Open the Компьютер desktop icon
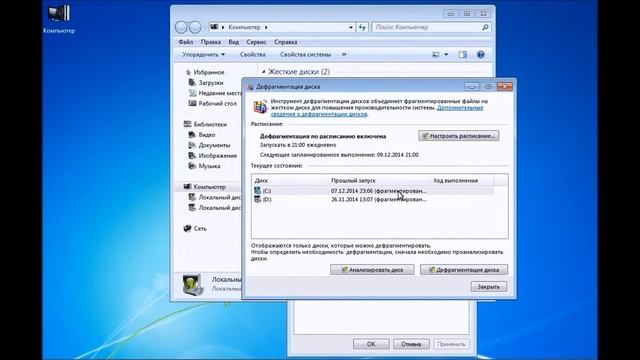The width and height of the screenshot is (640, 360). click(59, 19)
